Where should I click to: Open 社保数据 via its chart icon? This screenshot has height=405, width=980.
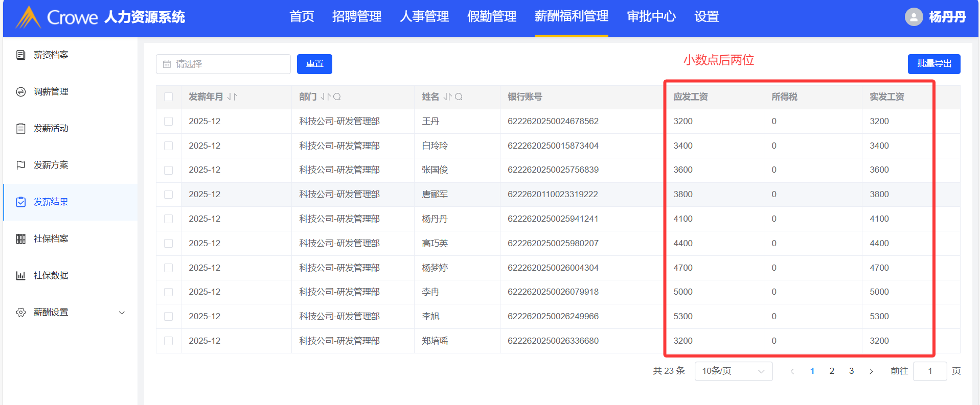[x=21, y=275]
